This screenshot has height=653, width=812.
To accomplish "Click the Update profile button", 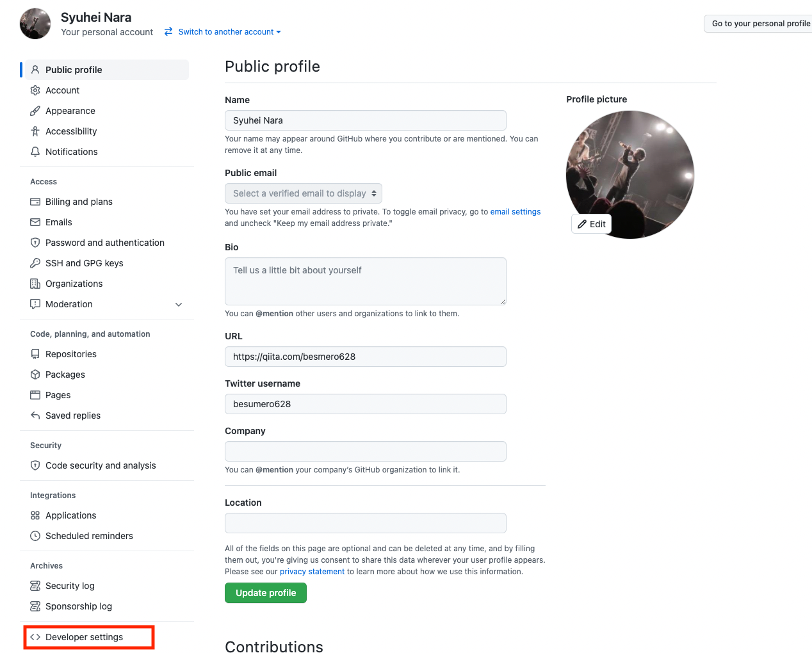I will tap(265, 592).
